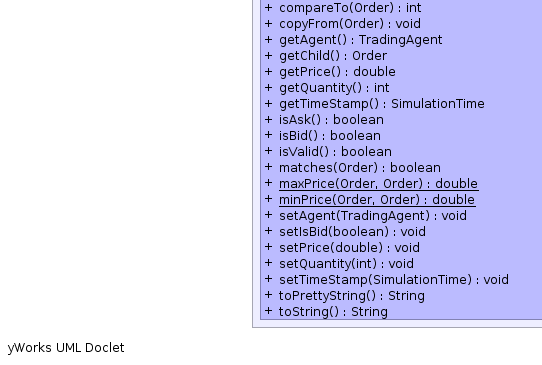Screen dimensions: 542x365
Task: Click getTimeStamp() : SimulationTime method
Action: click(x=382, y=104)
